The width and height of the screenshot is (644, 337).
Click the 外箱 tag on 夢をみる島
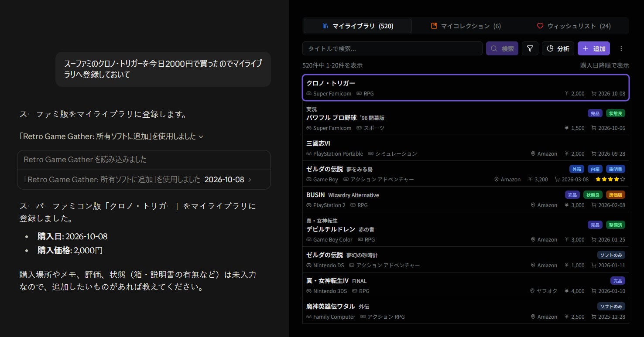(577, 169)
